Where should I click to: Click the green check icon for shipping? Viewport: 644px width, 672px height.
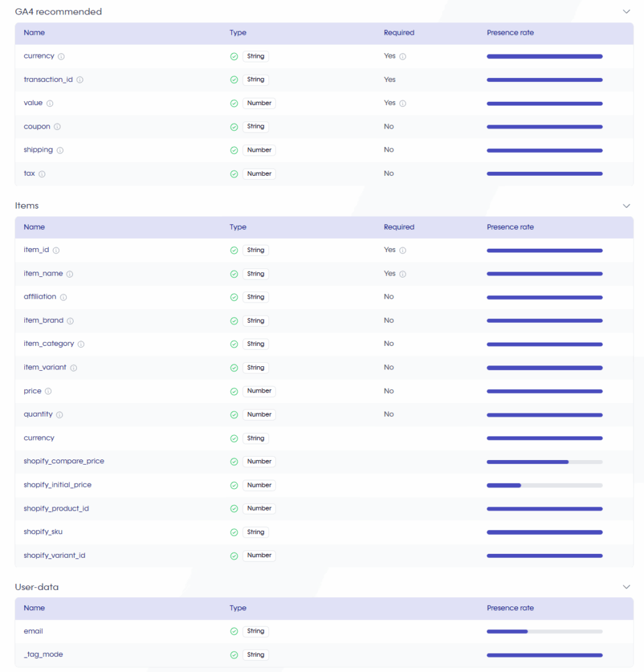point(234,150)
